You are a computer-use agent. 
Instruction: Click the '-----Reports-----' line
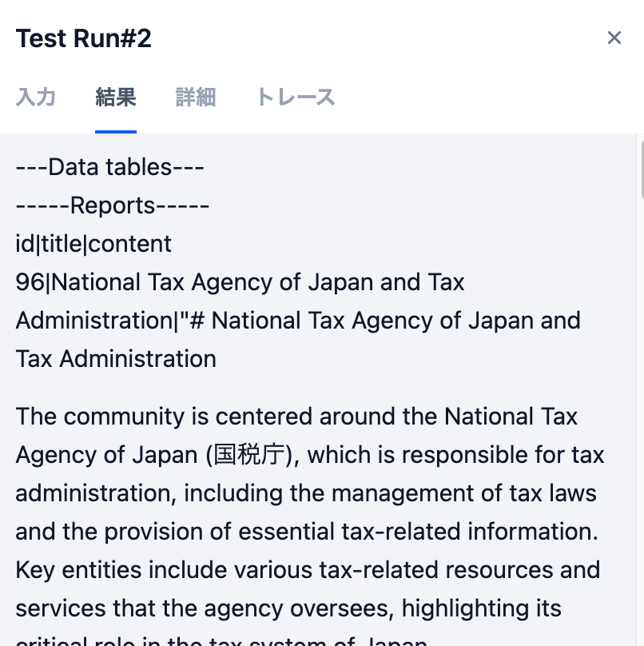(113, 205)
